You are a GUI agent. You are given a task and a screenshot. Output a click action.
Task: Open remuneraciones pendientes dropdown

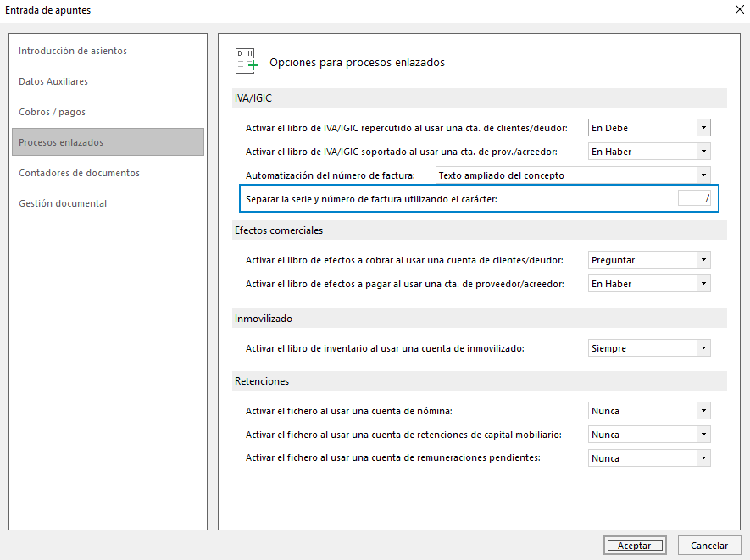click(x=649, y=458)
